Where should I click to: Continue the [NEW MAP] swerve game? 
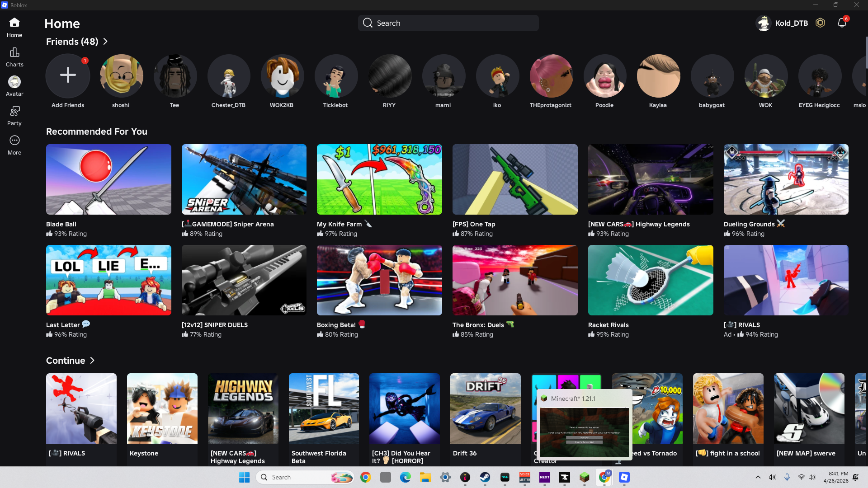[809, 408]
